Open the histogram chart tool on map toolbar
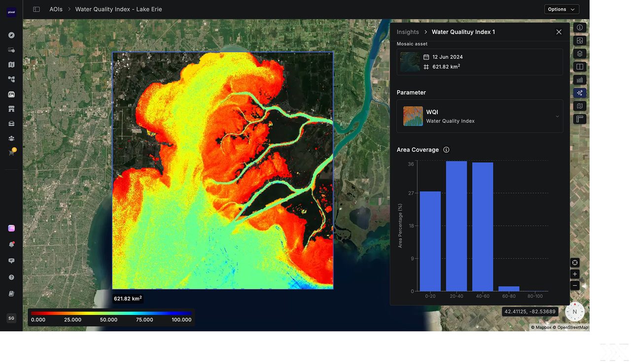 [x=580, y=80]
